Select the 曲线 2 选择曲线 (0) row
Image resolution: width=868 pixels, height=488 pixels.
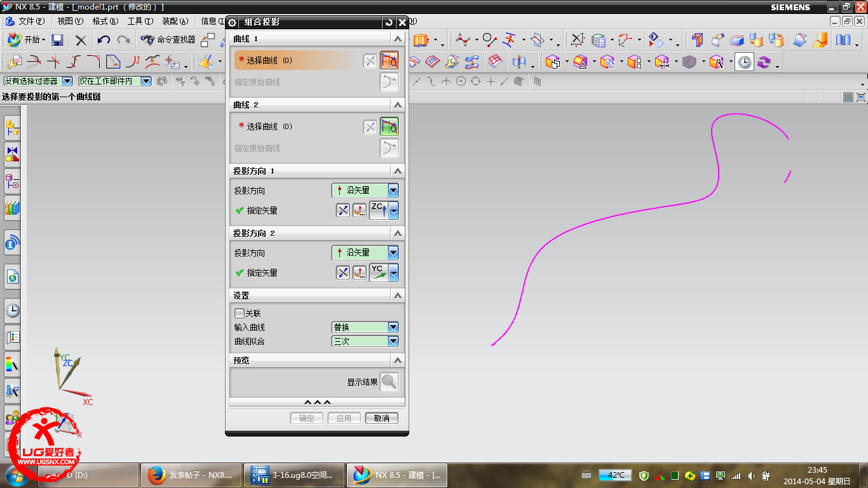coord(297,126)
